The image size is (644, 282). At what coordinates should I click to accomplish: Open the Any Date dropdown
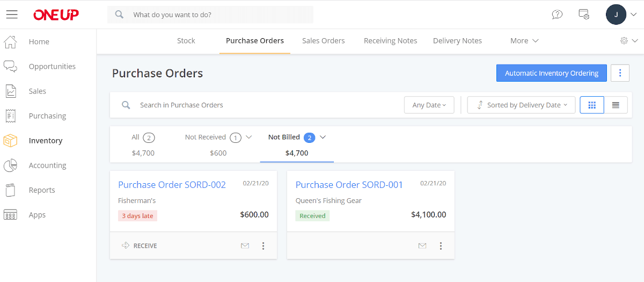tap(429, 105)
